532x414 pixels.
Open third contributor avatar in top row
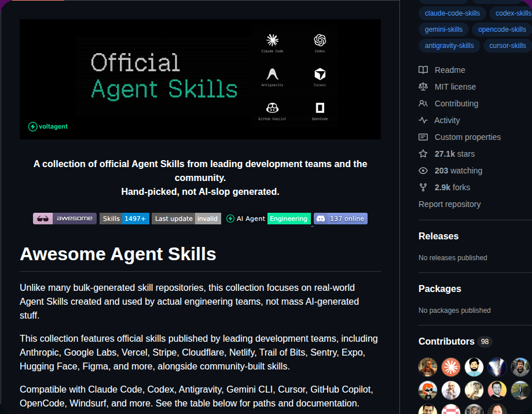(x=474, y=367)
